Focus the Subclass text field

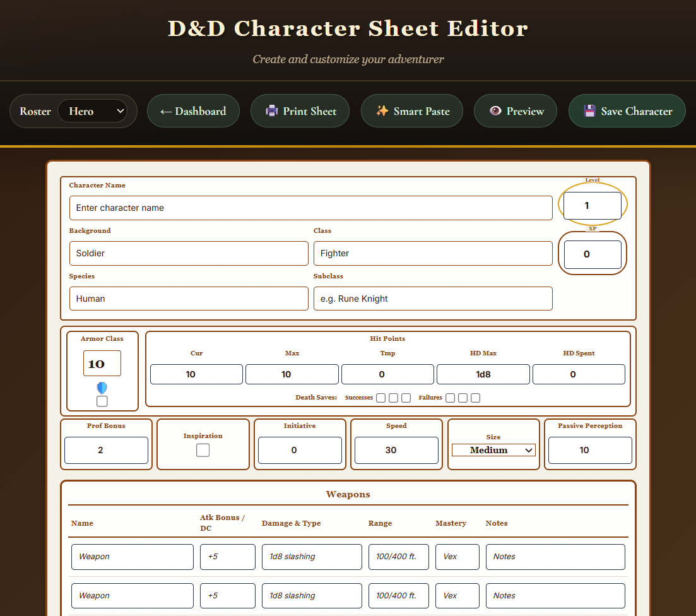pyautogui.click(x=432, y=299)
